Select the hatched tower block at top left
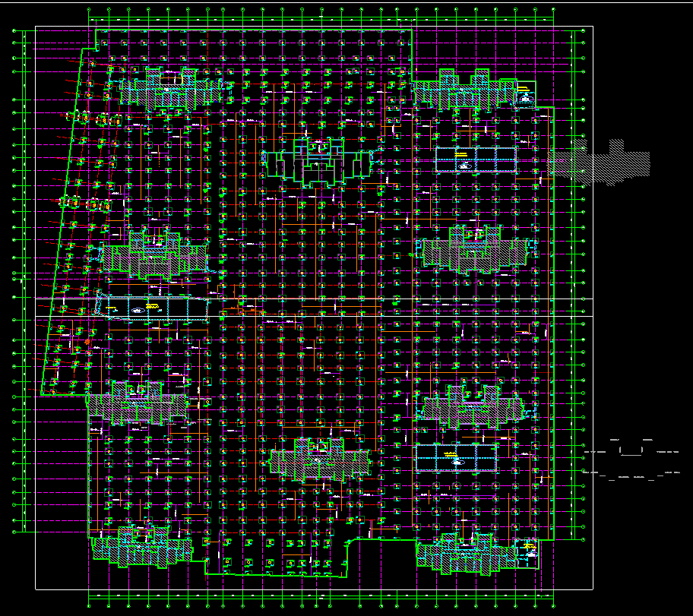The height and width of the screenshot is (616, 693). 170,89
